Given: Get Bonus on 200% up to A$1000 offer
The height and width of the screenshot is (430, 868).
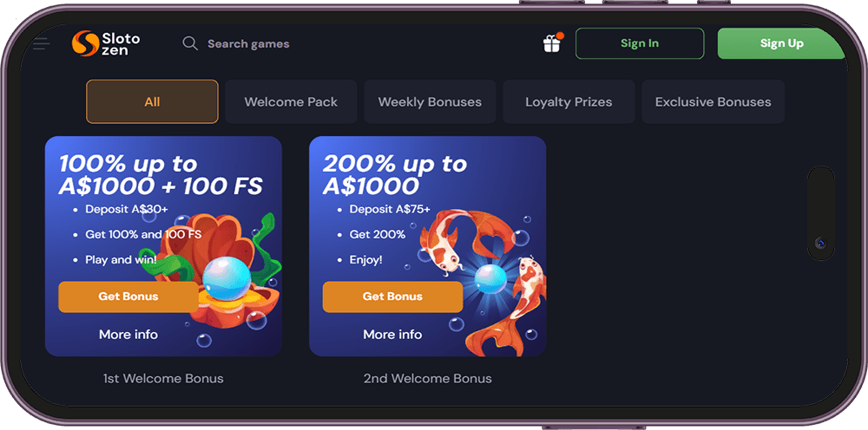Looking at the screenshot, I should pos(393,297).
